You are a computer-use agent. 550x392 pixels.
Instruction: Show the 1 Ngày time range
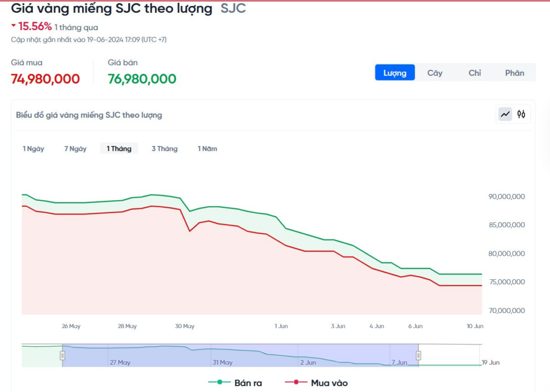pos(33,149)
